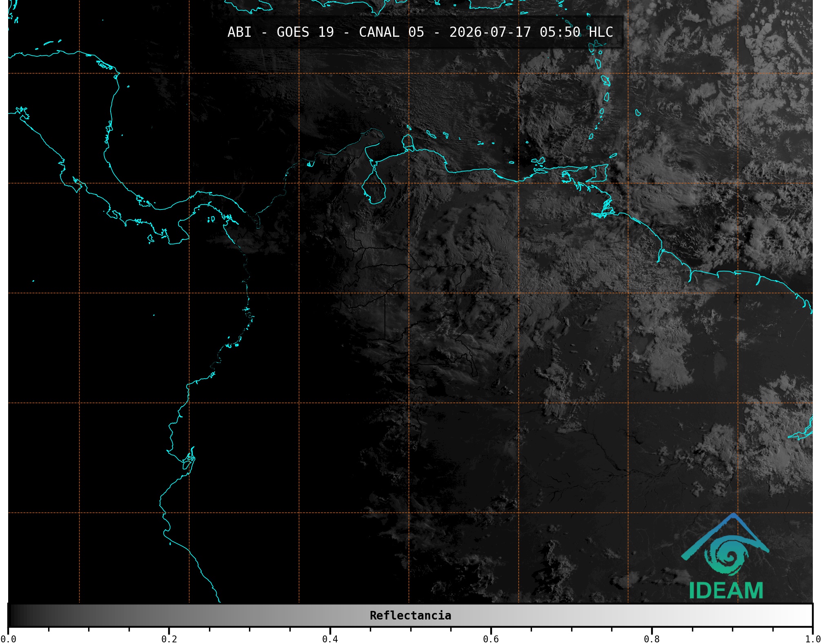Click the 0.0 tick label on the colorbar

[x=9, y=639]
